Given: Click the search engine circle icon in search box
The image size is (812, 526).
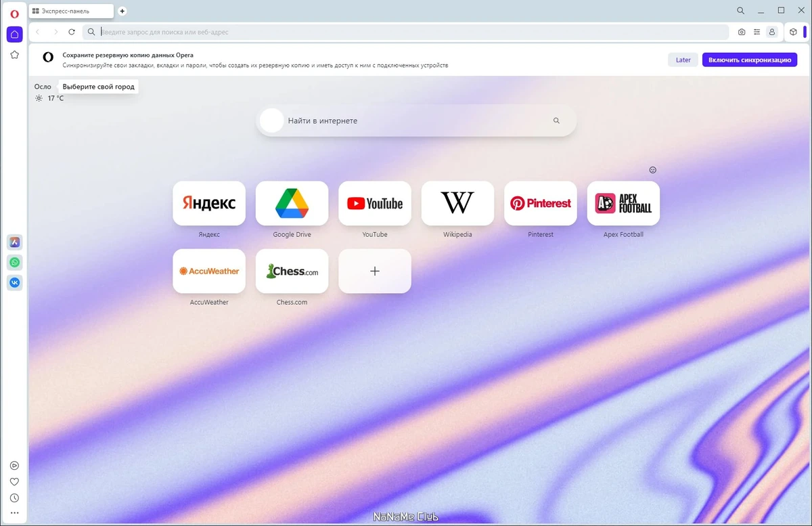Looking at the screenshot, I should 272,120.
